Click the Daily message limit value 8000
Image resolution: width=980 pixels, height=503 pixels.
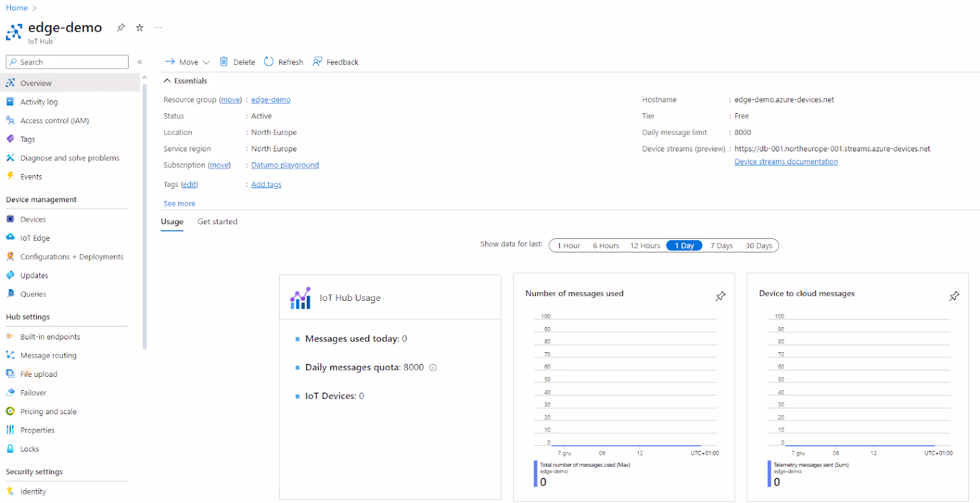[742, 132]
